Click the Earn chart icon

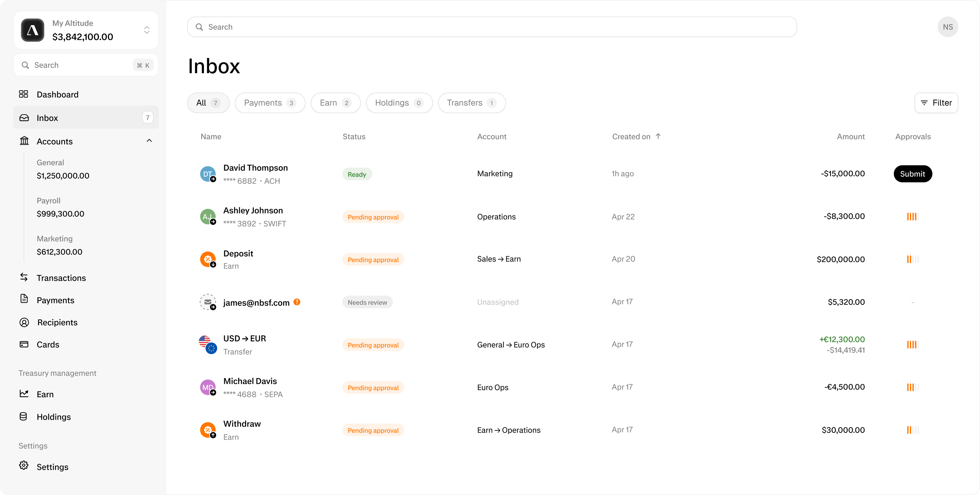(24, 394)
